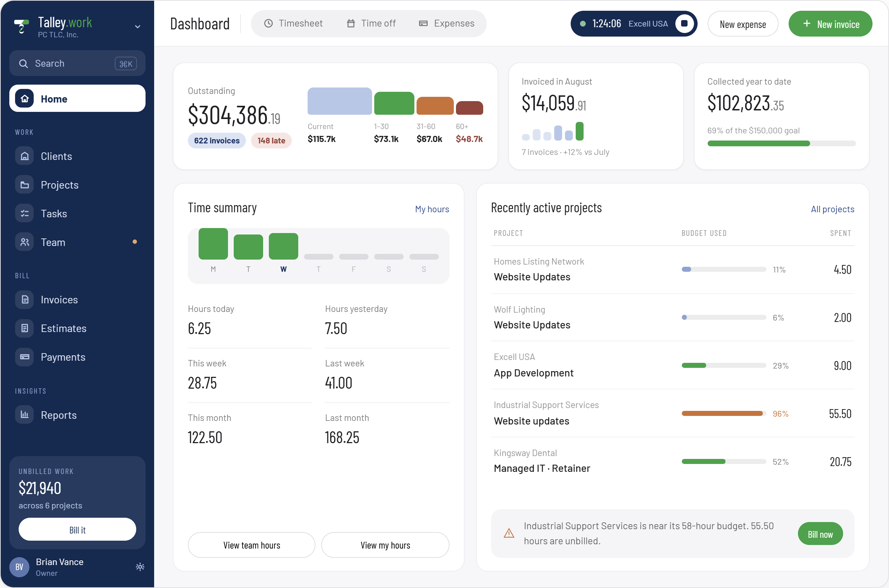The width and height of the screenshot is (889, 588).
Task: Click the Projects folder icon
Action: (24, 185)
